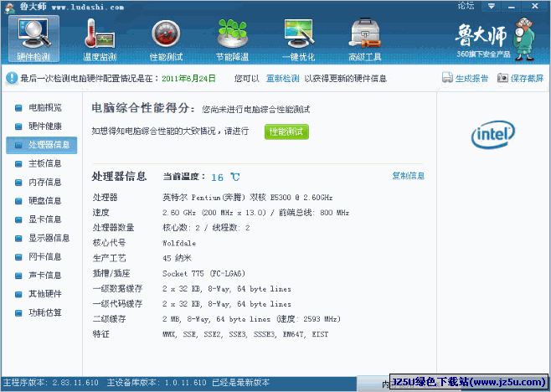This screenshot has height=392, width=551.
Task: Click processor name Pentium E5300 text
Action: (247, 198)
